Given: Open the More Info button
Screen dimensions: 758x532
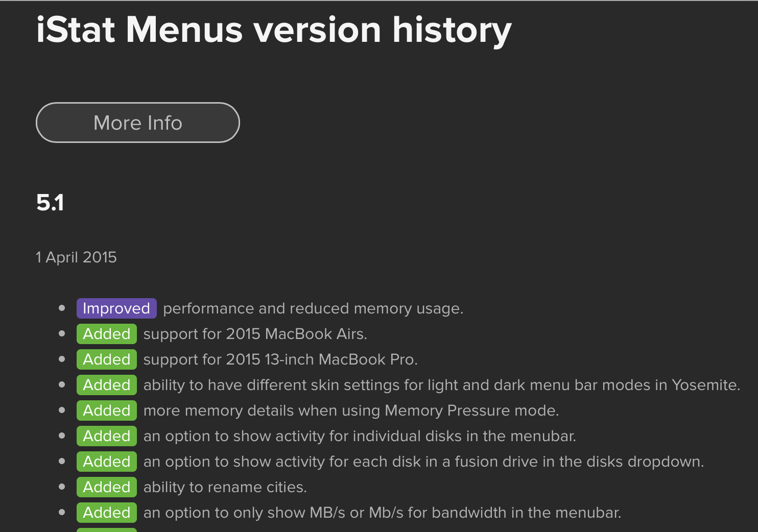Looking at the screenshot, I should 137,123.
